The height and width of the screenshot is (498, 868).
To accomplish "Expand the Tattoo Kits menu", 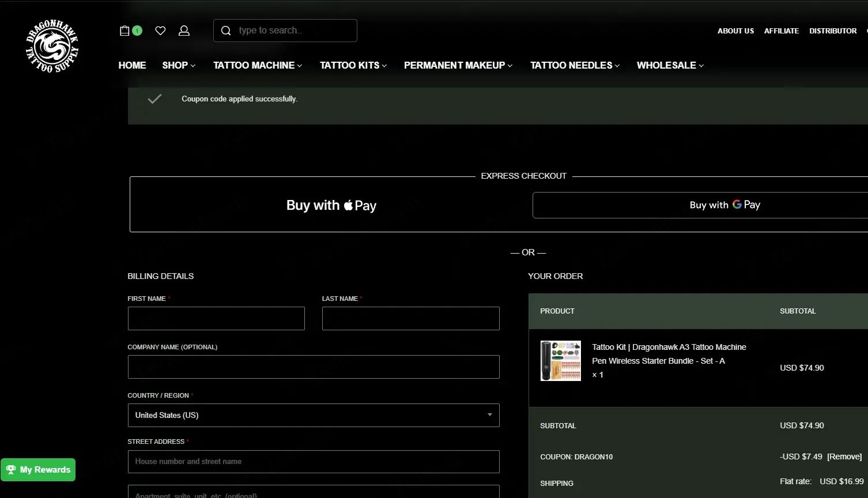I will [353, 66].
